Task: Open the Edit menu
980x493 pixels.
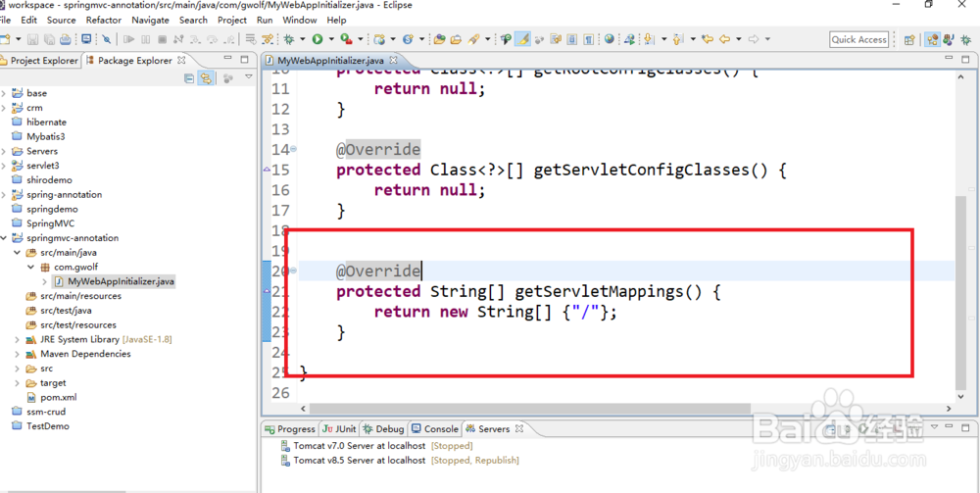Action: point(28,20)
